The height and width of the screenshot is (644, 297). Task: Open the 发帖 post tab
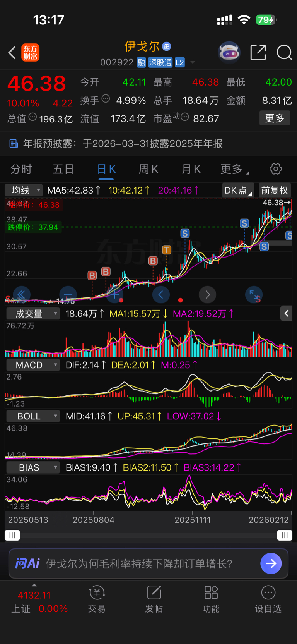(x=154, y=599)
